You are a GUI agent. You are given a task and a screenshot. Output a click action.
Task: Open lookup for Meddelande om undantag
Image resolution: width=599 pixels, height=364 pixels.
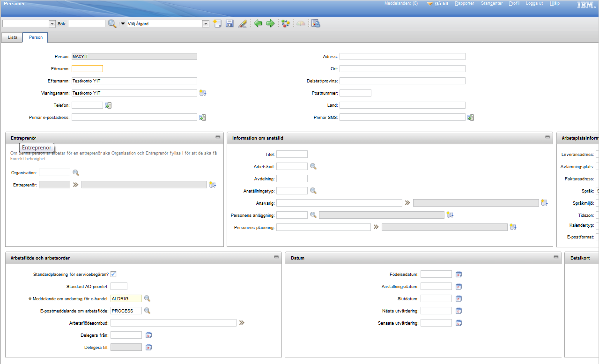click(x=147, y=298)
